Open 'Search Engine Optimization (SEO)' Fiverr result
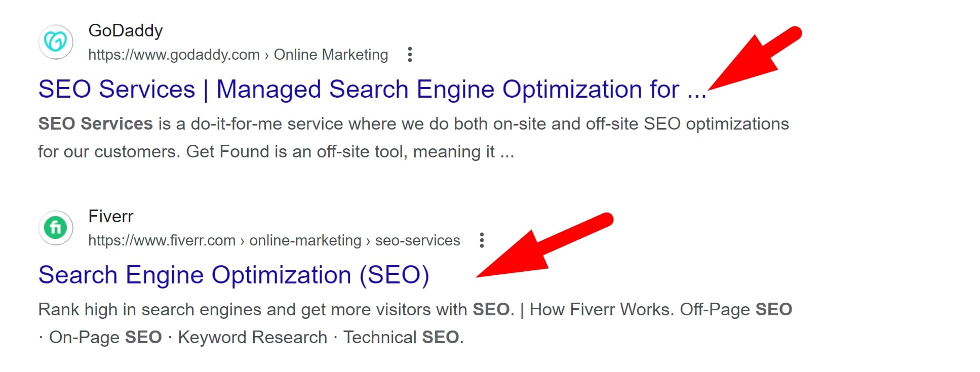The width and height of the screenshot is (980, 372). pyautogui.click(x=233, y=275)
